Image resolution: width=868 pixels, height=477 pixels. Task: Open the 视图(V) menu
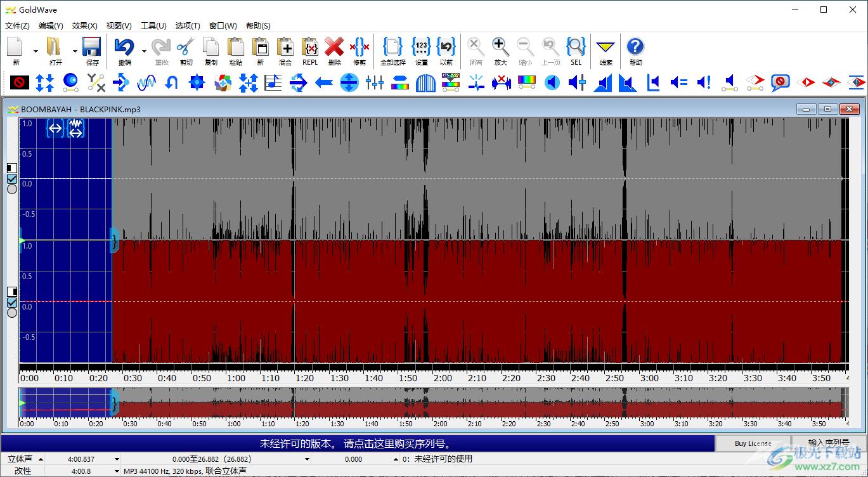[119, 26]
